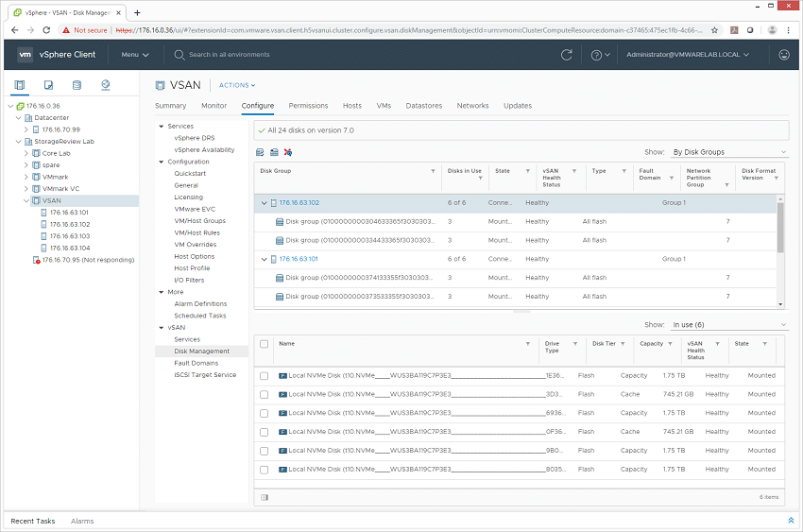Open the Storage inventory view icon
Screen dimensions: 803x532
pyautogui.click(x=77, y=85)
